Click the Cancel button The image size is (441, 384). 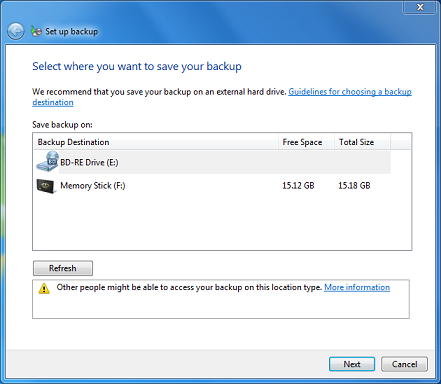click(x=404, y=364)
